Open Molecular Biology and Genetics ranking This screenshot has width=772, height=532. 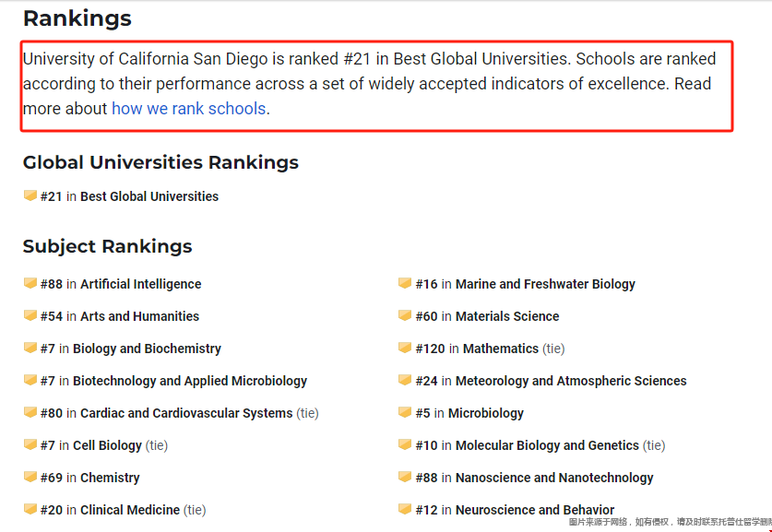coord(548,445)
